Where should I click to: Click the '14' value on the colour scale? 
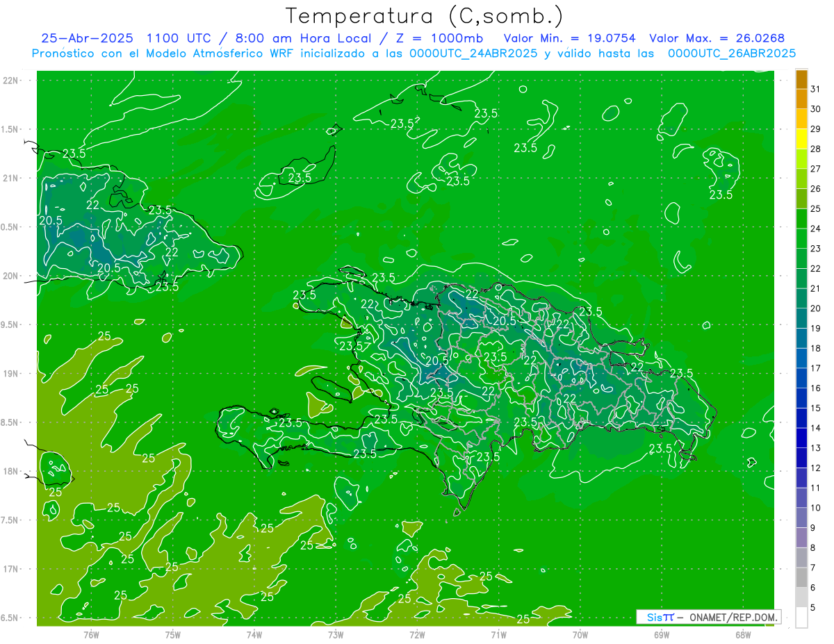tap(816, 429)
